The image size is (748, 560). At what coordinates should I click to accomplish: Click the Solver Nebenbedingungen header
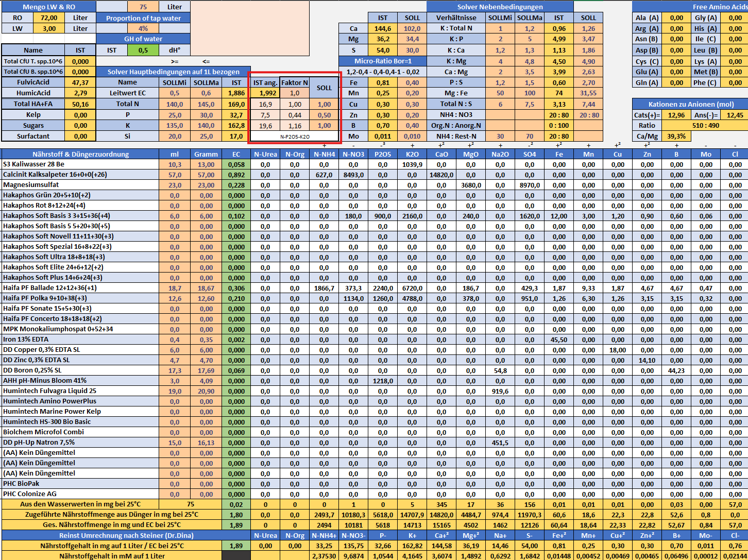500,7
